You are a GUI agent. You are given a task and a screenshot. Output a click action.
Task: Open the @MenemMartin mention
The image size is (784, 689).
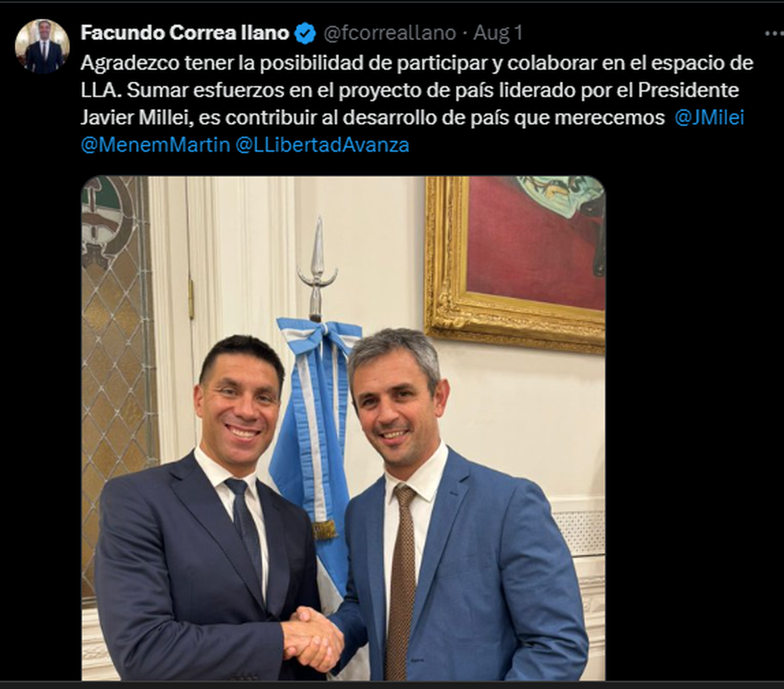(x=155, y=144)
